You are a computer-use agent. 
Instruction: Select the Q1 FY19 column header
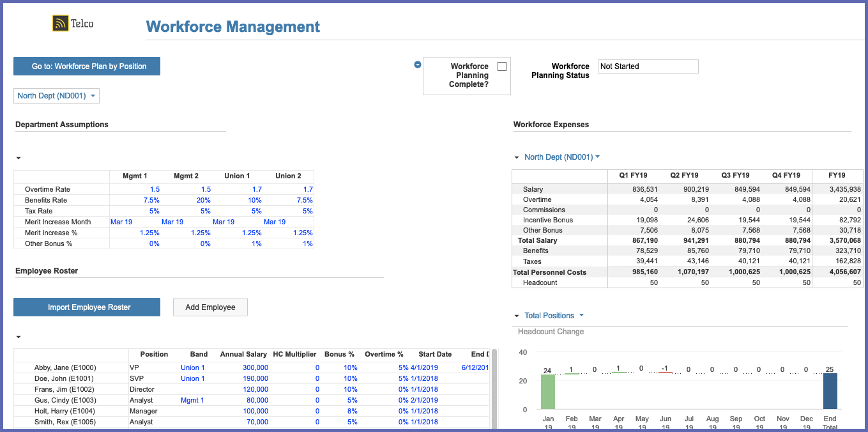click(x=633, y=175)
